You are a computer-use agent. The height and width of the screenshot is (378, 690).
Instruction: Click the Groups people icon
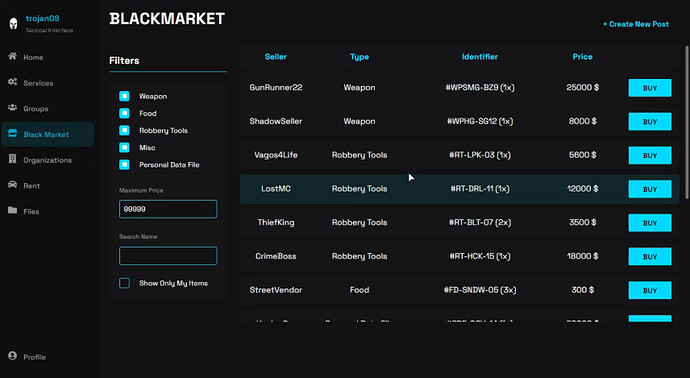[x=12, y=108]
